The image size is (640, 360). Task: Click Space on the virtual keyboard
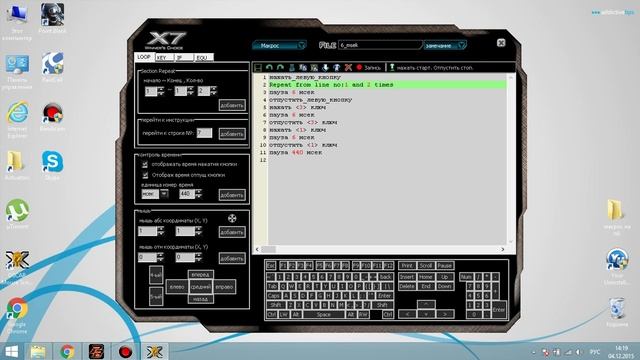tap(324, 314)
